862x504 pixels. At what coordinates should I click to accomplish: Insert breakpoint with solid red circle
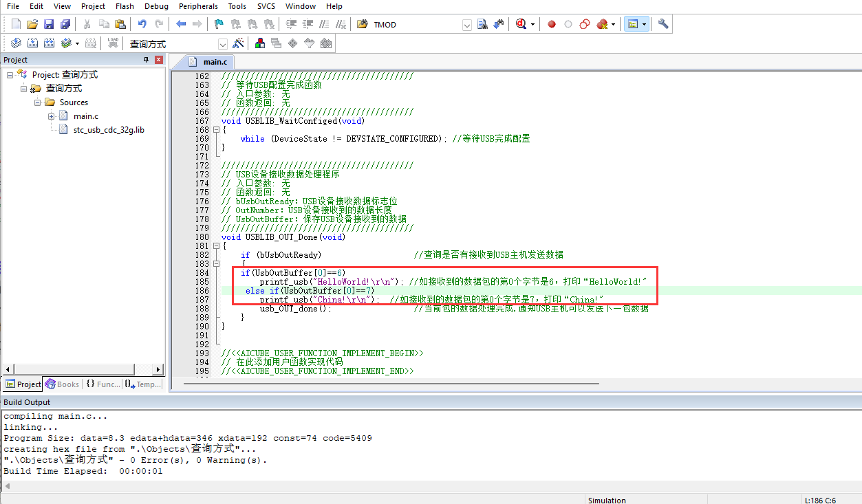pyautogui.click(x=552, y=24)
